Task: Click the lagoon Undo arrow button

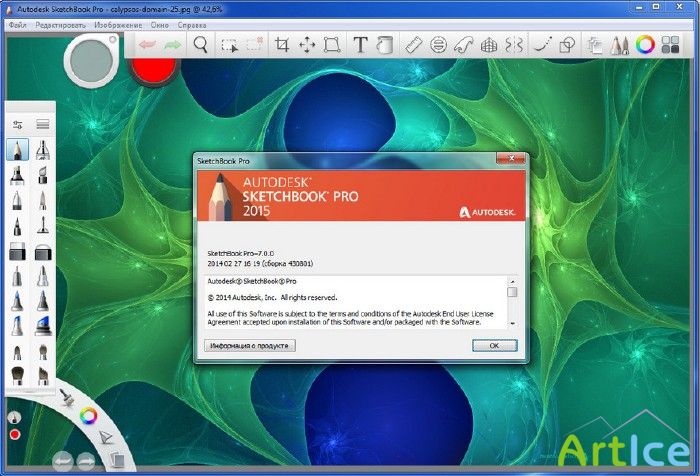Action: pyautogui.click(x=62, y=460)
